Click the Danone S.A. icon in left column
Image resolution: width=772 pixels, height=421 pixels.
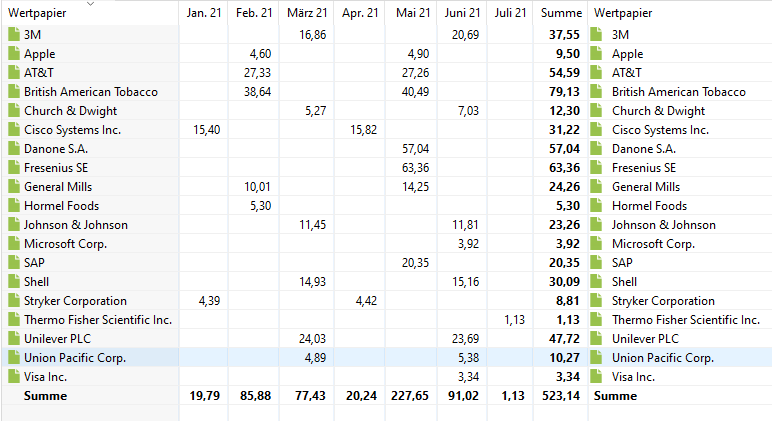pyautogui.click(x=14, y=149)
